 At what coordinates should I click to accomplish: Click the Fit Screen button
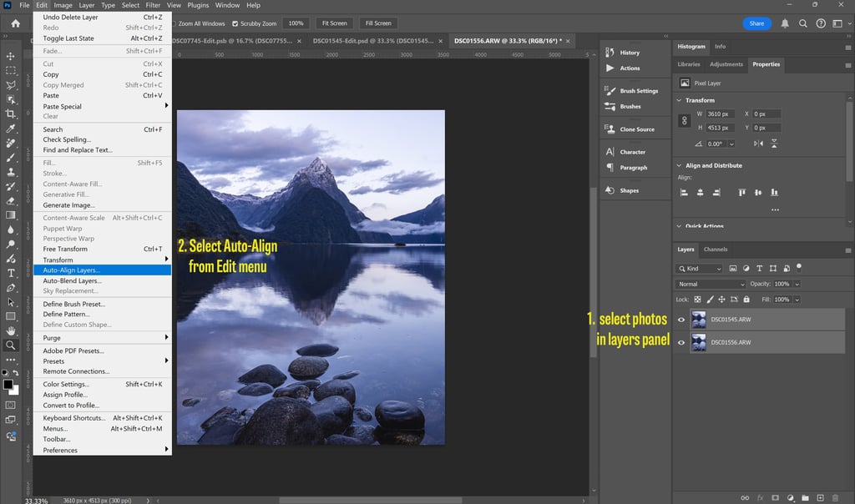(x=334, y=23)
